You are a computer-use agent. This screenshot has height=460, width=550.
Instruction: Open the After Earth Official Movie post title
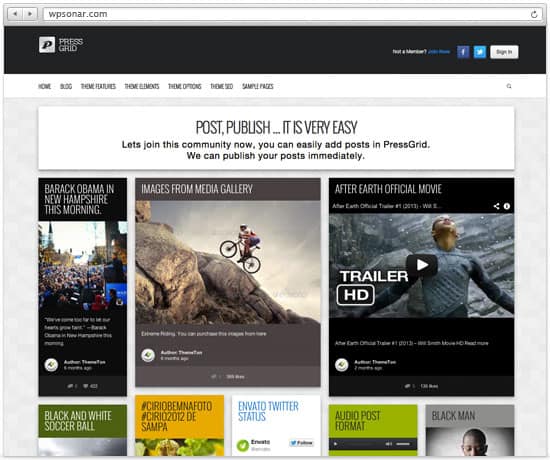[388, 189]
